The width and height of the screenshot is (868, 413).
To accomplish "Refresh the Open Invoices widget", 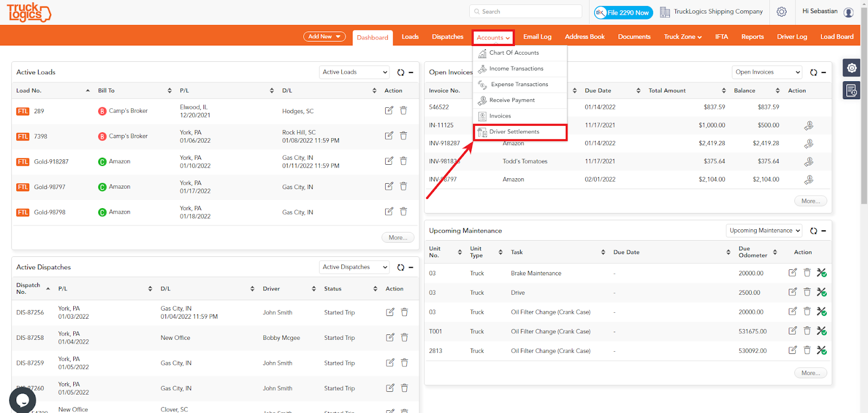I will (x=813, y=72).
